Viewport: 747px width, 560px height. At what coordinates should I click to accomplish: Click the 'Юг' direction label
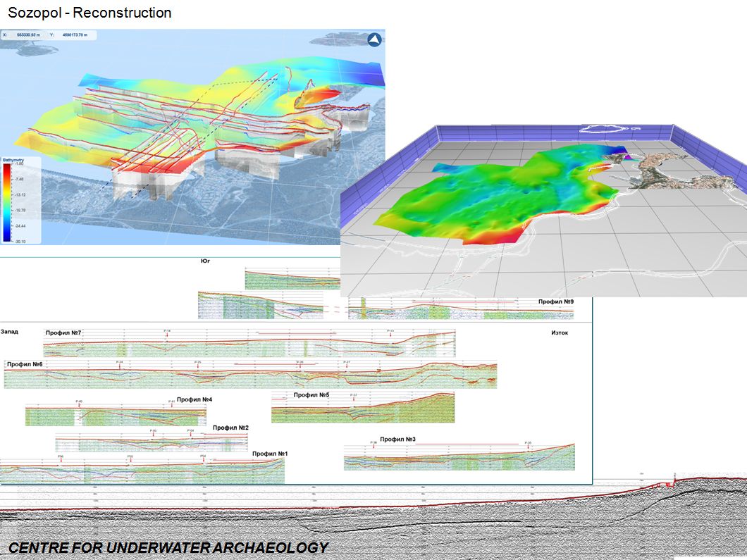205,261
